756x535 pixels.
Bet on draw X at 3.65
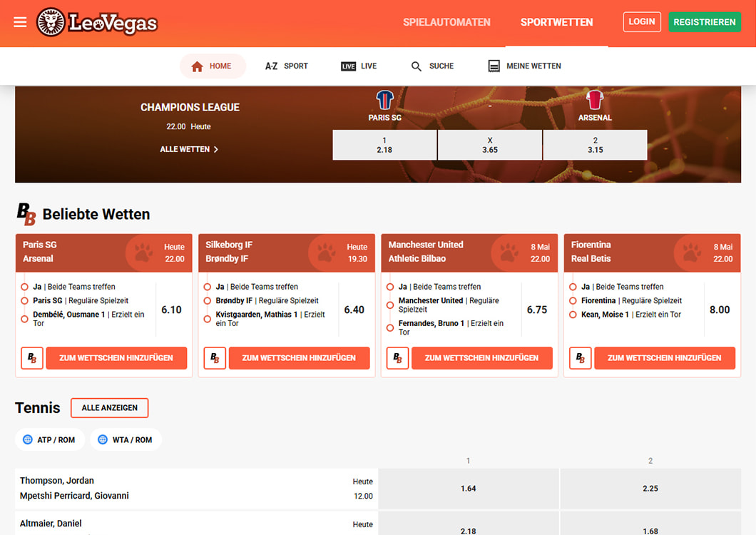point(490,145)
